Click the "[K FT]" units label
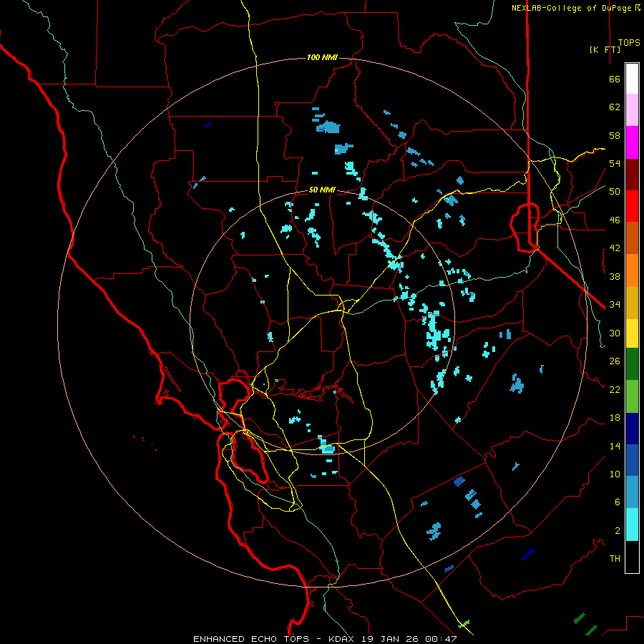 (x=605, y=49)
